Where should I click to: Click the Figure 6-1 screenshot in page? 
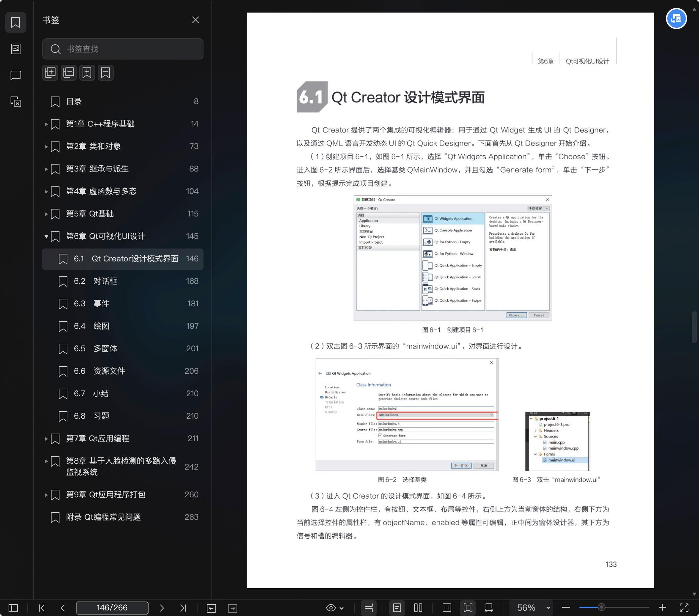(453, 258)
